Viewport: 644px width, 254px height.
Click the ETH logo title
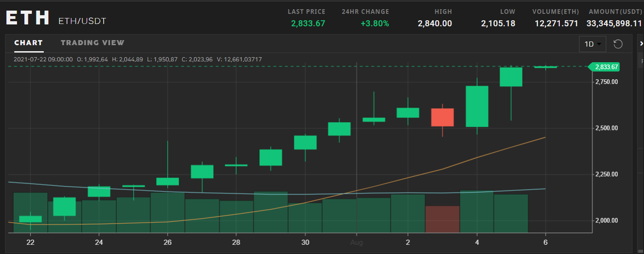tap(28, 18)
